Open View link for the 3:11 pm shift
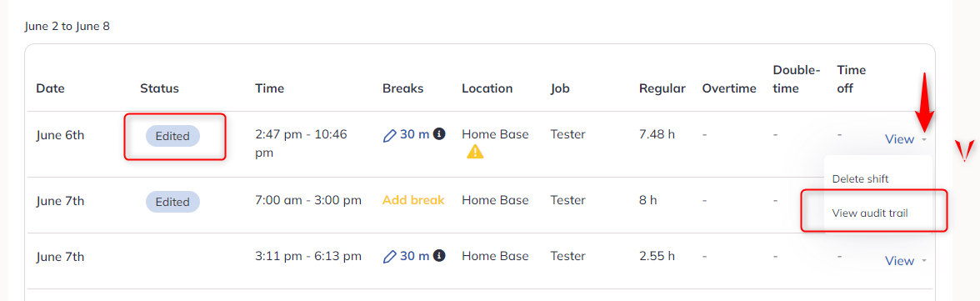The height and width of the screenshot is (301, 980). (899, 261)
